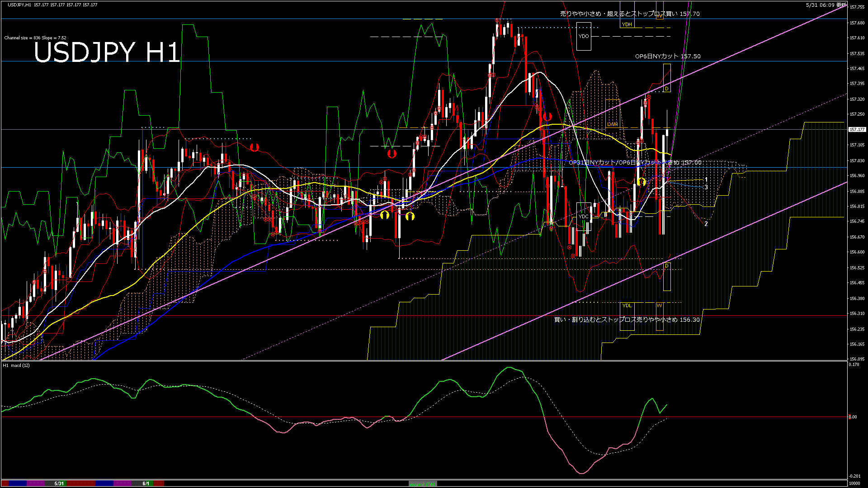This screenshot has height=488, width=868.
Task: Toggle the macd ON label
Action: [x=423, y=484]
